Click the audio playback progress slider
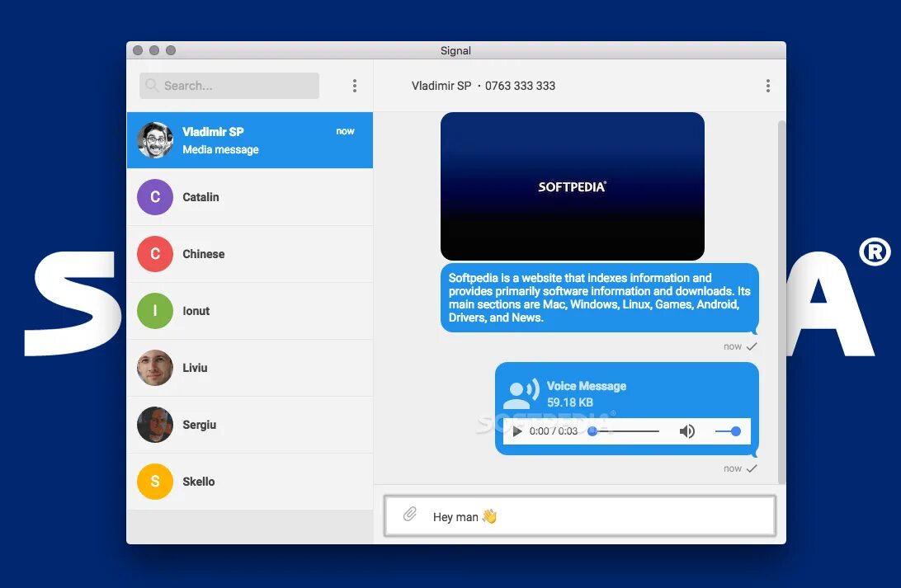This screenshot has height=588, width=901. coord(624,431)
